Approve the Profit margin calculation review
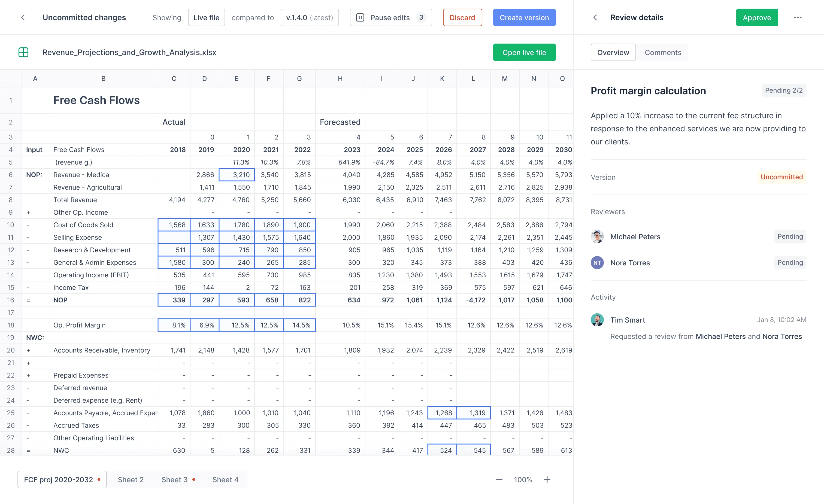This screenshot has height=504, width=824. pyautogui.click(x=757, y=17)
